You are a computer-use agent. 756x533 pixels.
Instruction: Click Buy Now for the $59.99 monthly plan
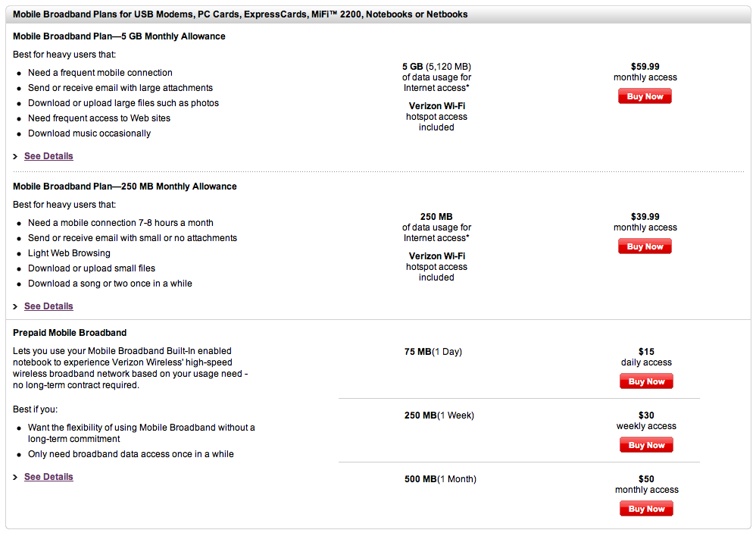tap(645, 96)
